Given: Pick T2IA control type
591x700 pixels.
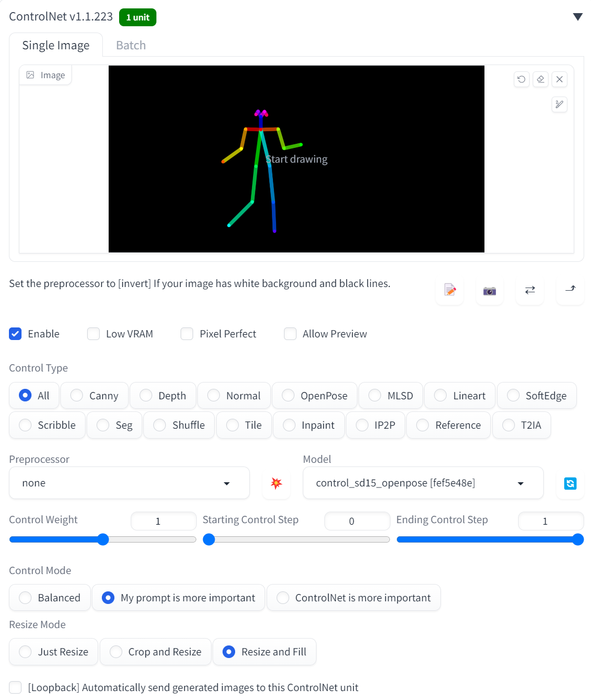Looking at the screenshot, I should coord(522,425).
